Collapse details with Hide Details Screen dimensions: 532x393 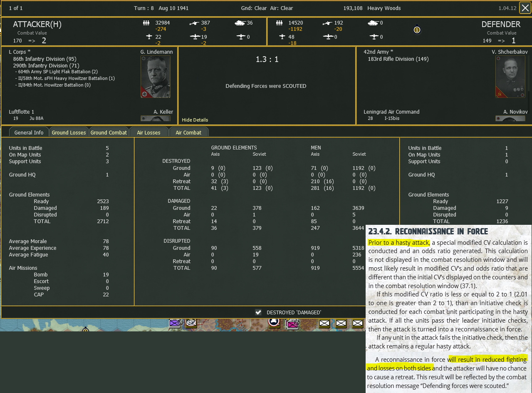[x=194, y=120]
